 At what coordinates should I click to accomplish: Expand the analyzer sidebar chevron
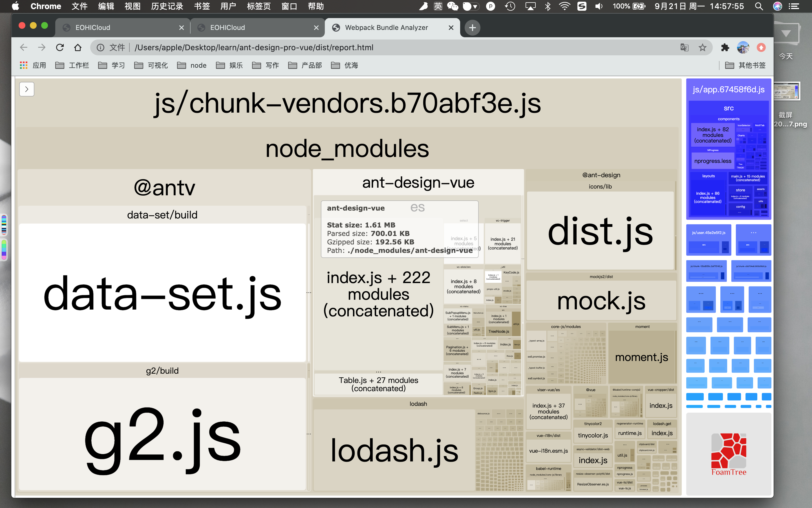point(27,89)
